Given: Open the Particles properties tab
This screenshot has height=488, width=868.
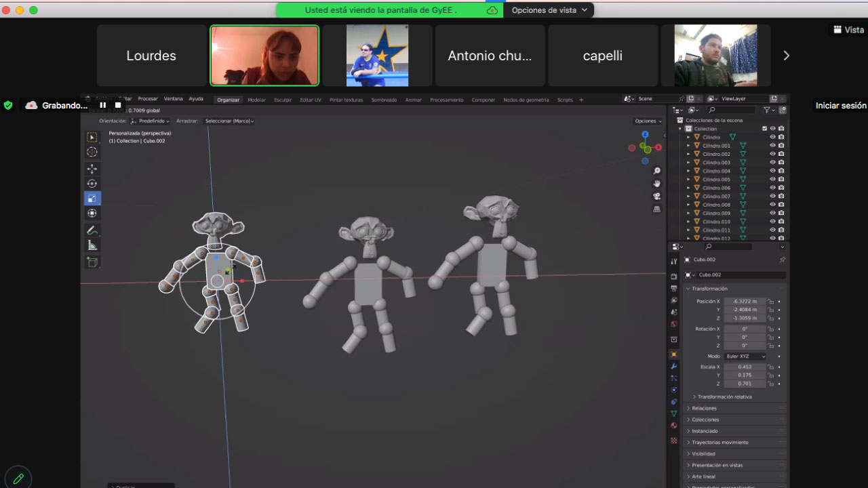Looking at the screenshot, I should click(x=673, y=378).
